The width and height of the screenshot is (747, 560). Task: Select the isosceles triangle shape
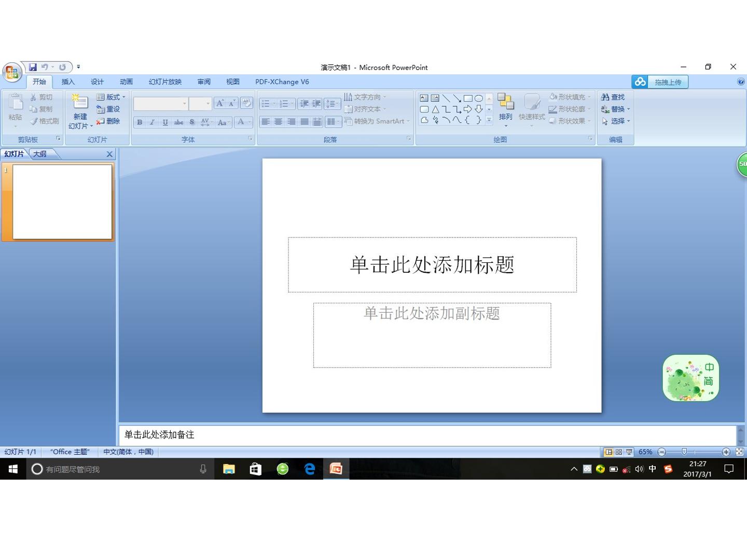(435, 109)
